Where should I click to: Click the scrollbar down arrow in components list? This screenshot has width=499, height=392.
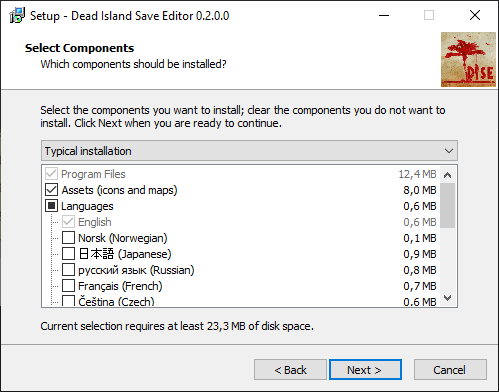tap(448, 297)
